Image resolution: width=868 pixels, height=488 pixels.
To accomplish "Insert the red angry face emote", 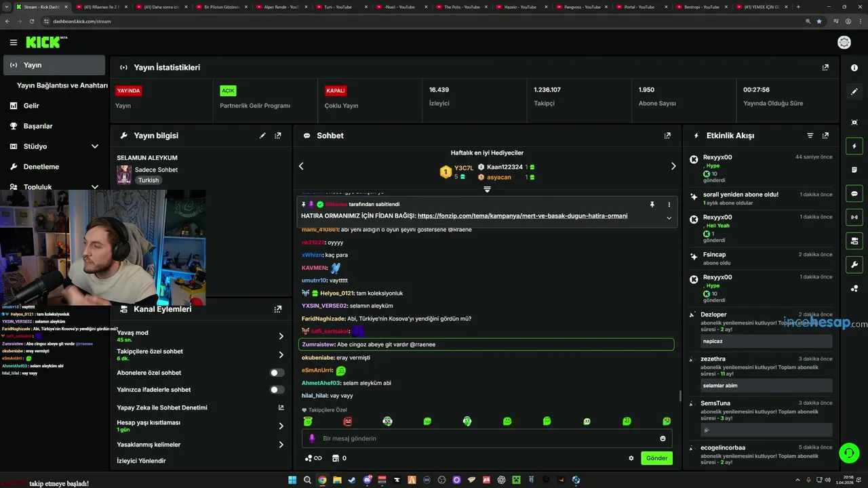I will 348,421.
